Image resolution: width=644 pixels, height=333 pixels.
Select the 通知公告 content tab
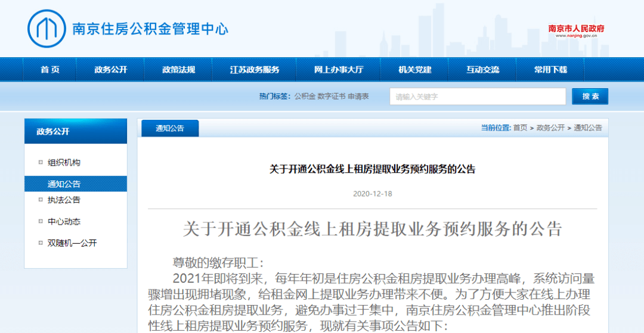170,128
